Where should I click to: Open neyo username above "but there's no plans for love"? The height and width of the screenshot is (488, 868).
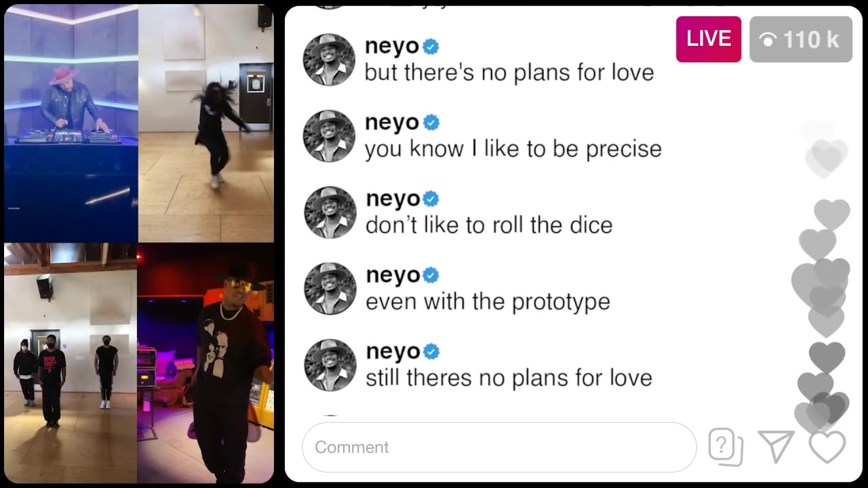(392, 47)
